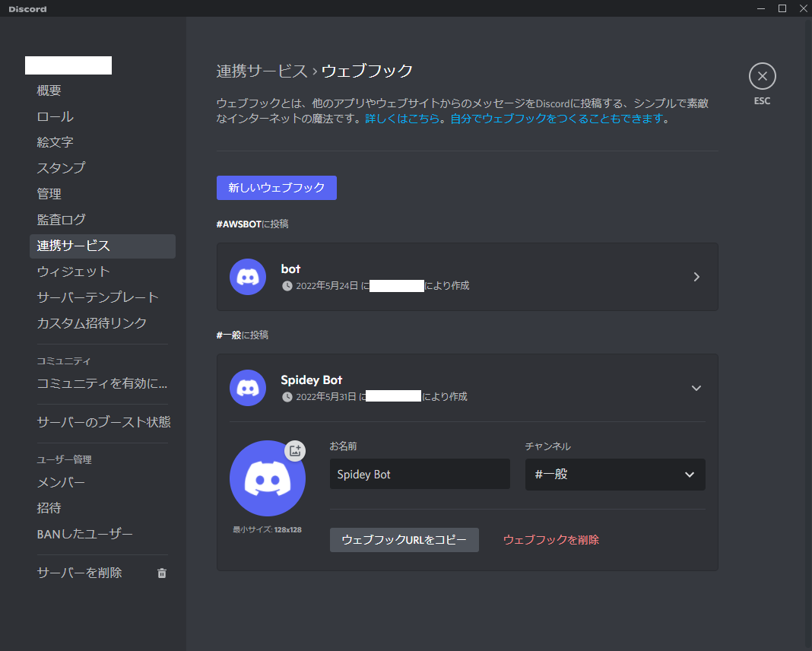Click the trash icon beside サーバーを削除
The width and height of the screenshot is (812, 651).
162,573
